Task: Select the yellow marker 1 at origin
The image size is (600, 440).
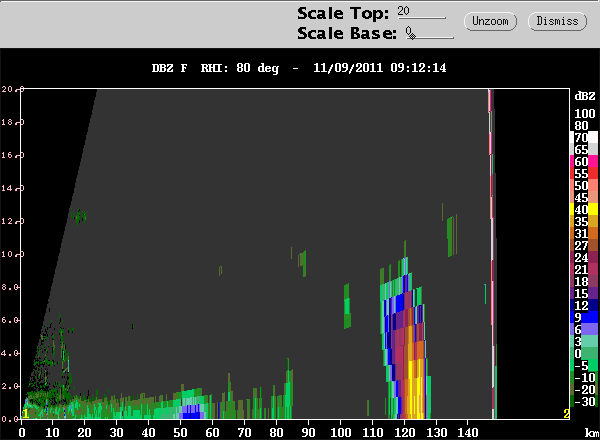Action: tap(25, 414)
